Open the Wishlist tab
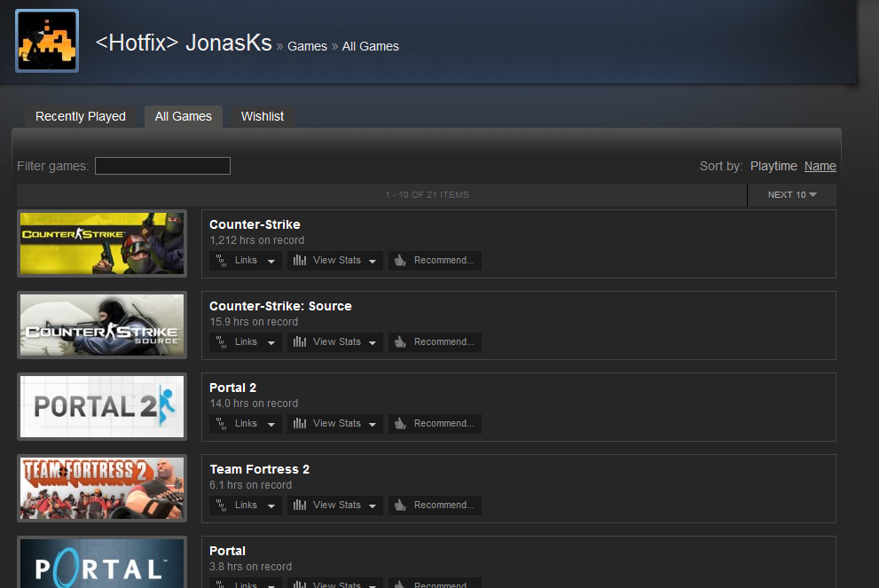879x588 pixels. 263,116
